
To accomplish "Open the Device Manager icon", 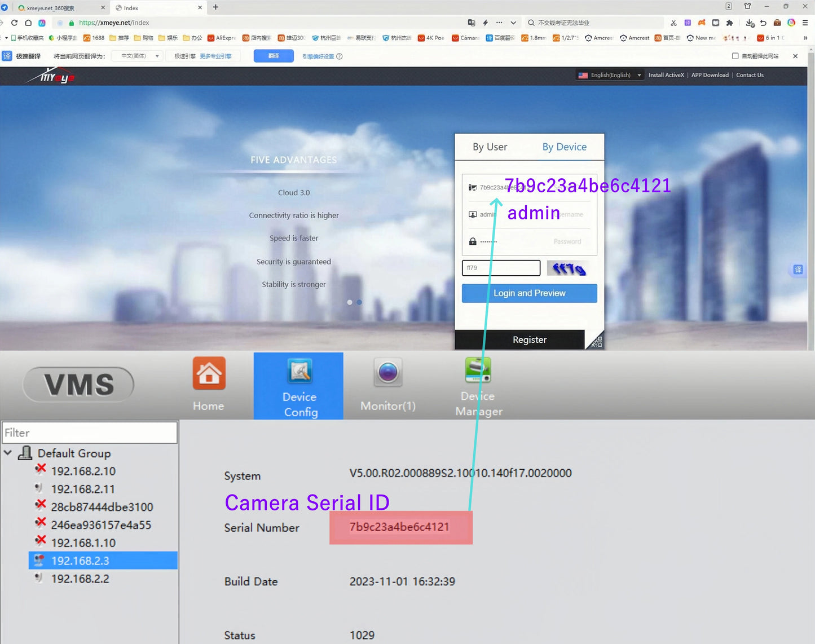I will pyautogui.click(x=478, y=370).
